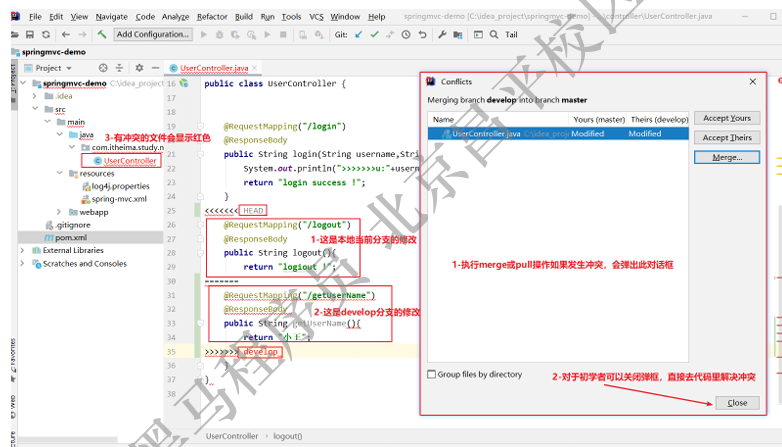Collapse the src folder
The width and height of the screenshot is (782, 447).
tap(35, 109)
